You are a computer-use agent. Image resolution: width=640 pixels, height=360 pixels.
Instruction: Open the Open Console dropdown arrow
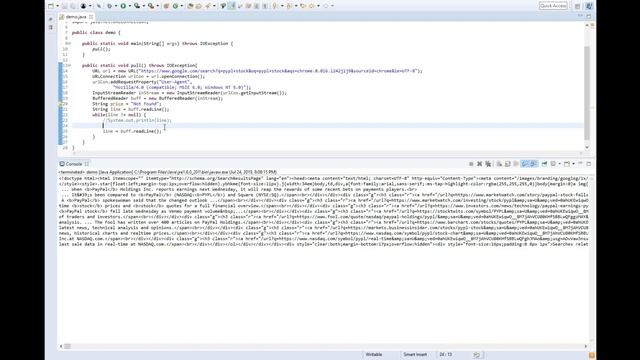(x=573, y=164)
